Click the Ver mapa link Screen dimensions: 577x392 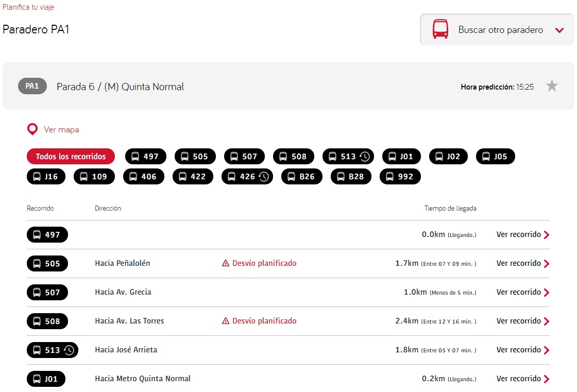(62, 129)
